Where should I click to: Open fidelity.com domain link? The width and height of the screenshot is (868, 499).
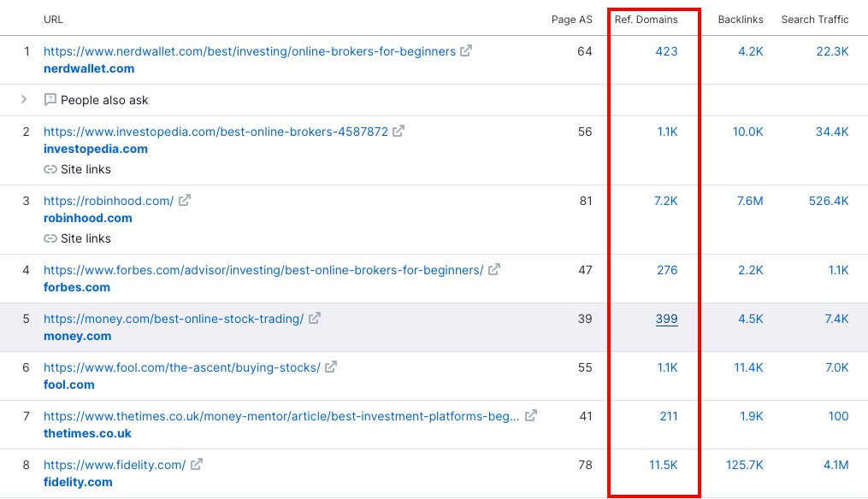pos(78,482)
